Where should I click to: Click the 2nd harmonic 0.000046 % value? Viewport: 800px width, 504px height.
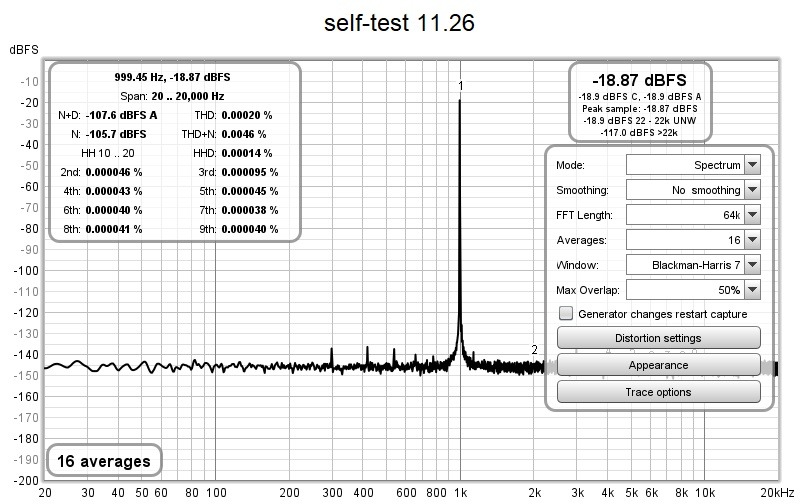pyautogui.click(x=114, y=172)
